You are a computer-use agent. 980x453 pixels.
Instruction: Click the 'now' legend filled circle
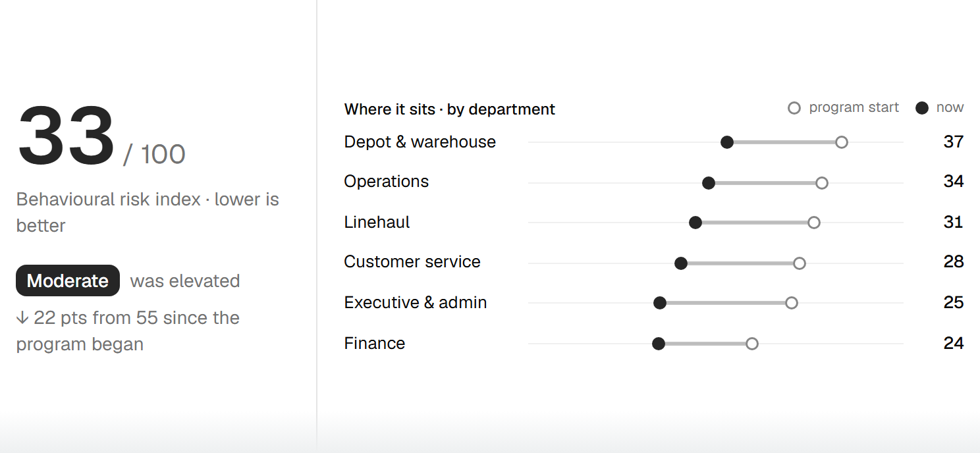click(922, 108)
